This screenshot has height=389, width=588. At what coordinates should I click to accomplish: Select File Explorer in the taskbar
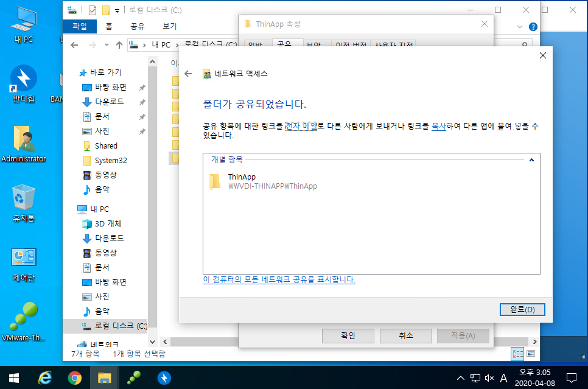(x=104, y=378)
